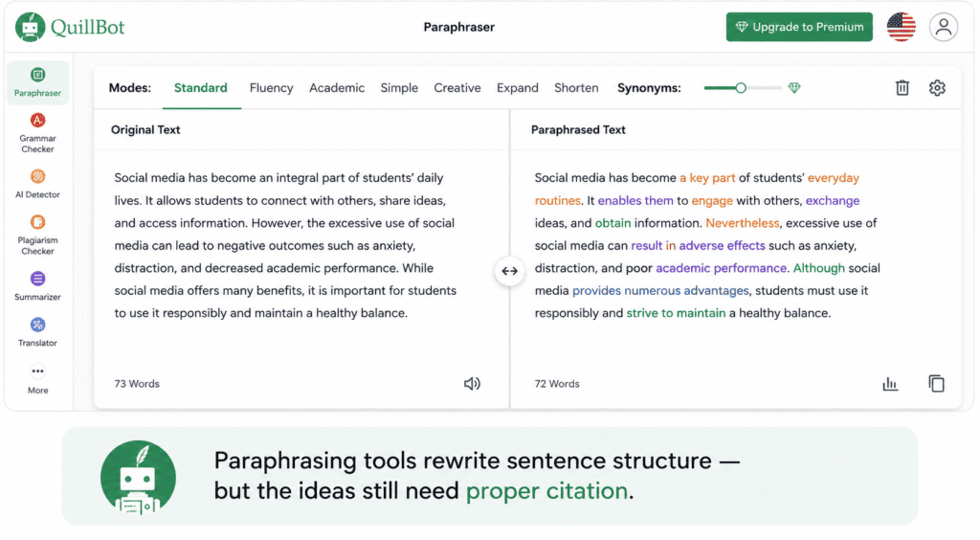Show More tools in sidebar

click(x=37, y=379)
